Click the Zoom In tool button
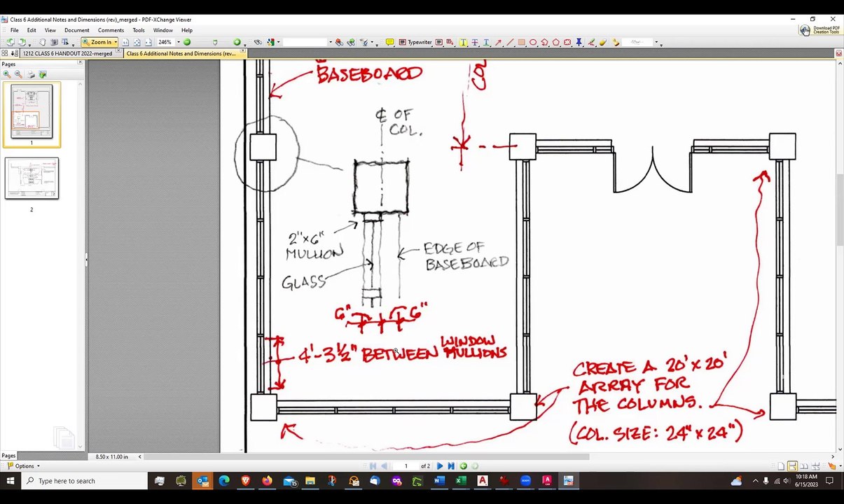The image size is (844, 504). pyautogui.click(x=97, y=42)
